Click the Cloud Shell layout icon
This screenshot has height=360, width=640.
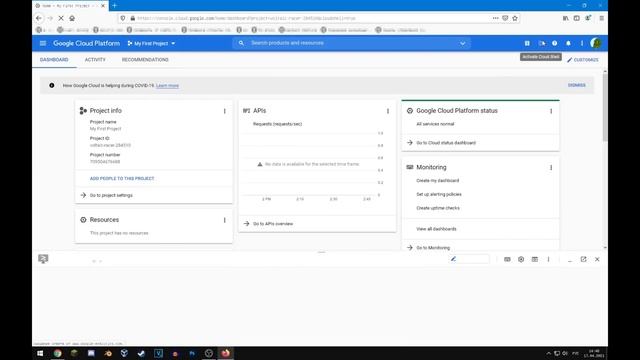coord(534,259)
